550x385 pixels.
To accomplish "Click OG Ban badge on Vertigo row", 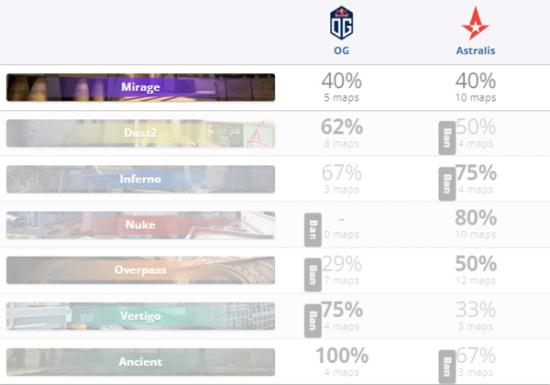I will (x=313, y=321).
